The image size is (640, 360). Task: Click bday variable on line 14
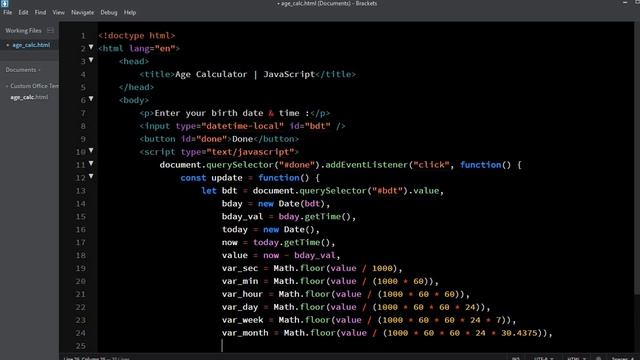[x=232, y=204]
